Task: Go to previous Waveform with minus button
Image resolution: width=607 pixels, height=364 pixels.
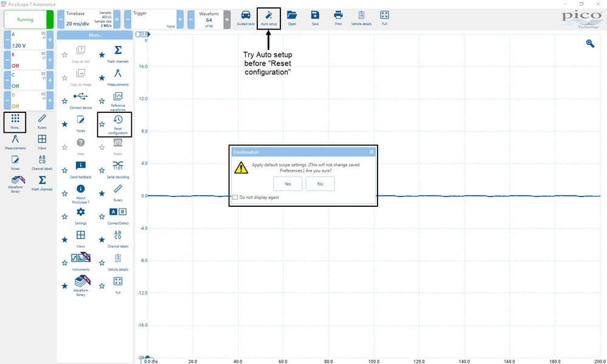Action: pos(191,19)
